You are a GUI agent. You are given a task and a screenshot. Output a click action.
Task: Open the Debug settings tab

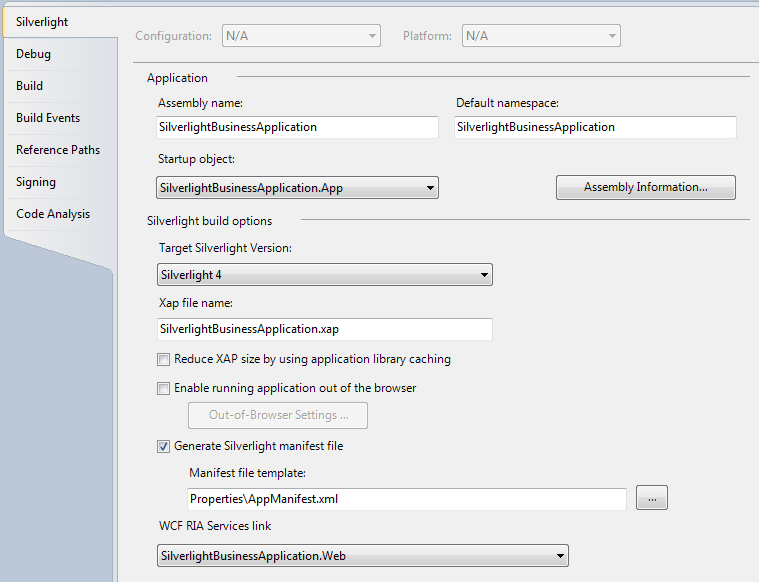point(33,54)
